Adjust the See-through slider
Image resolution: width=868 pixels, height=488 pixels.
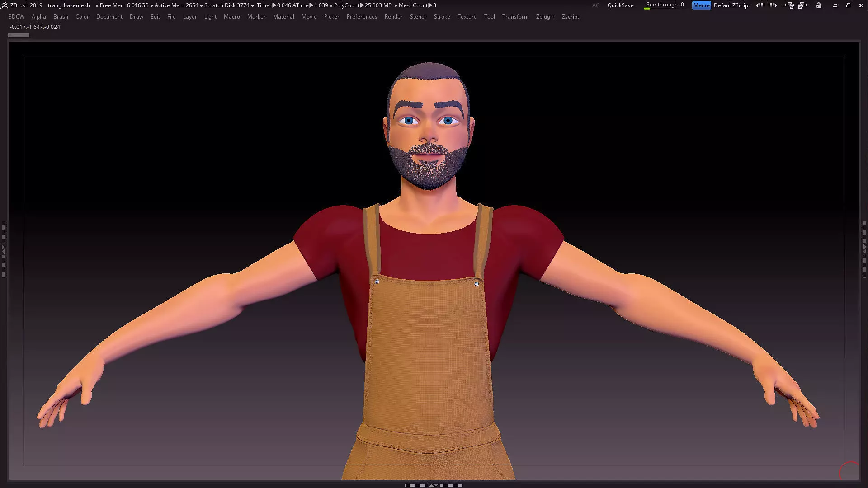665,5
